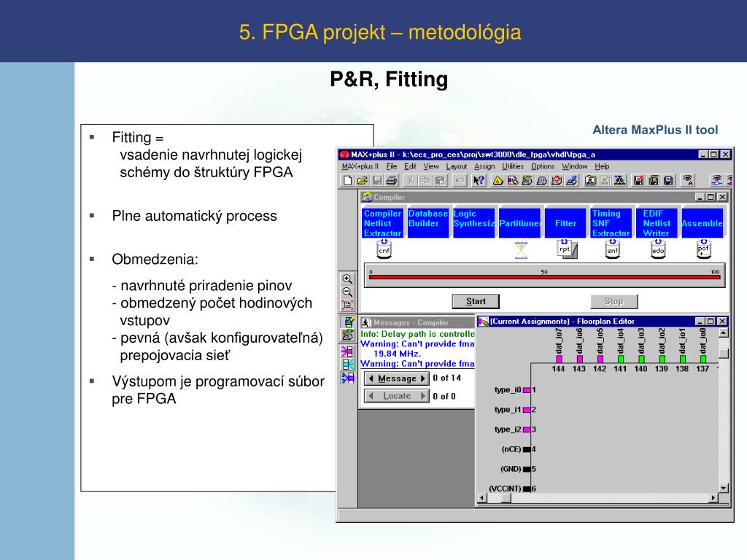Click the pencil assignments view icon
This screenshot has width=747, height=560.
pyautogui.click(x=348, y=322)
